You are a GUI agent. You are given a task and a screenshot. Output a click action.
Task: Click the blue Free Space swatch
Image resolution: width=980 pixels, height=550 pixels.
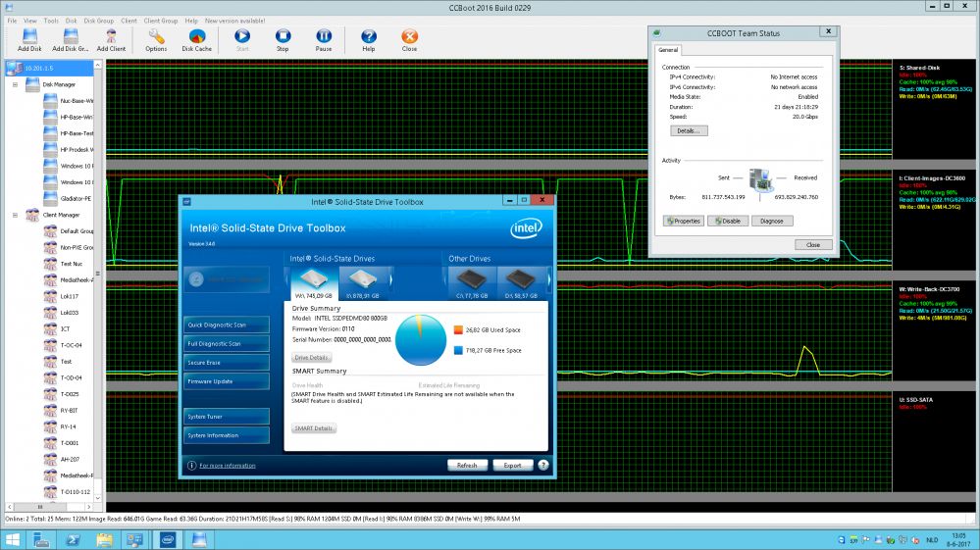[458, 350]
